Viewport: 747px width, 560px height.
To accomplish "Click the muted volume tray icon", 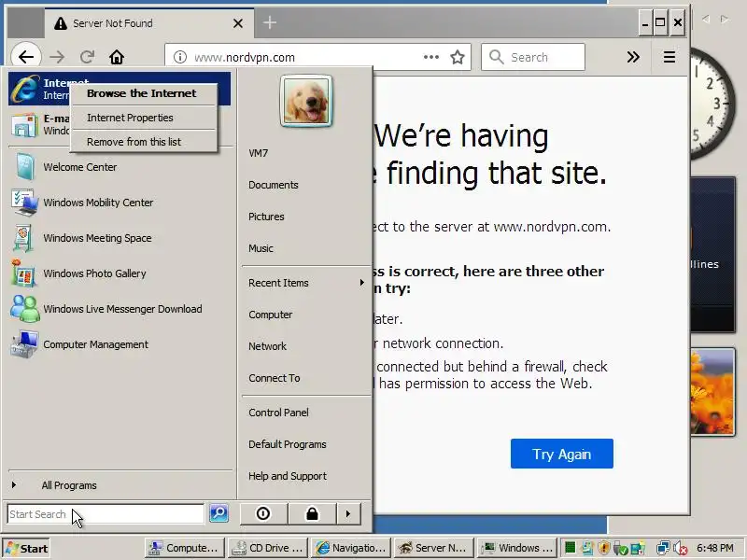I will pos(681,549).
